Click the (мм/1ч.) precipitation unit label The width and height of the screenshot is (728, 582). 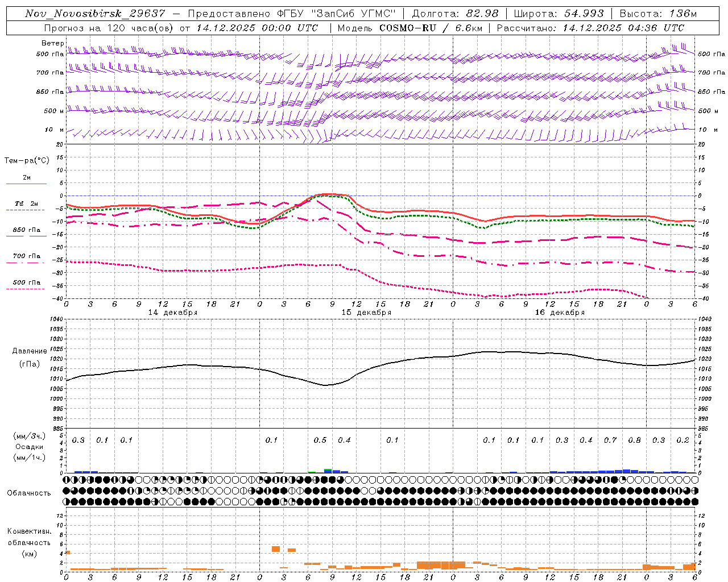click(30, 458)
